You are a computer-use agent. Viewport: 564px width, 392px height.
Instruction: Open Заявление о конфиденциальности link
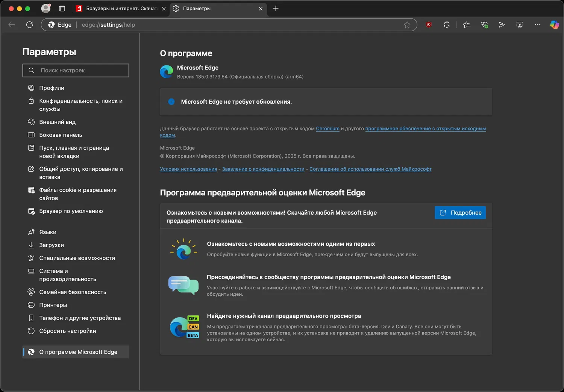click(263, 169)
